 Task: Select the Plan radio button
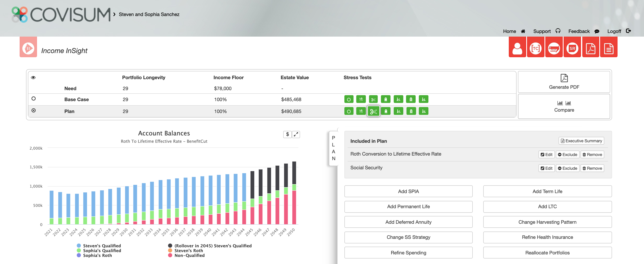coord(34,110)
